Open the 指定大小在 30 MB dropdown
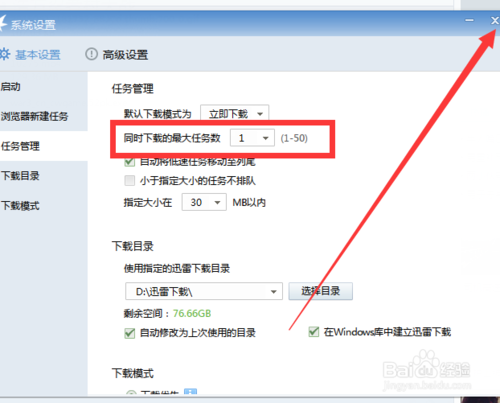 click(x=204, y=202)
